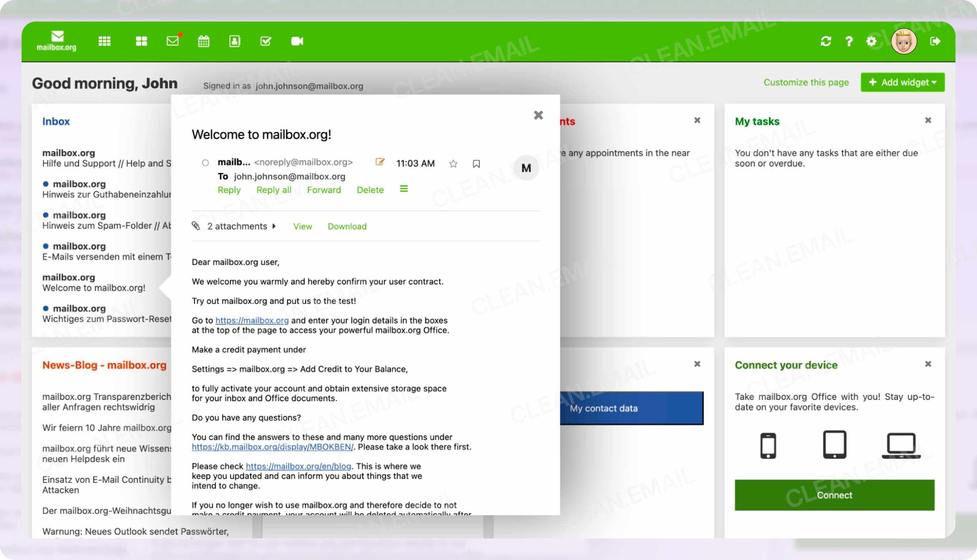Open more email actions via hamburger menu
The width and height of the screenshot is (977, 560).
click(x=403, y=189)
